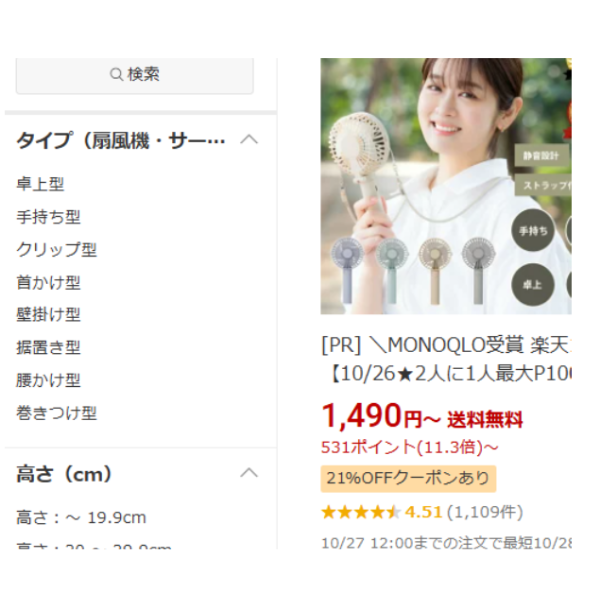The height and width of the screenshot is (600, 600).
Task: Choose the 首かけ型 filter option
Action: pos(48,282)
